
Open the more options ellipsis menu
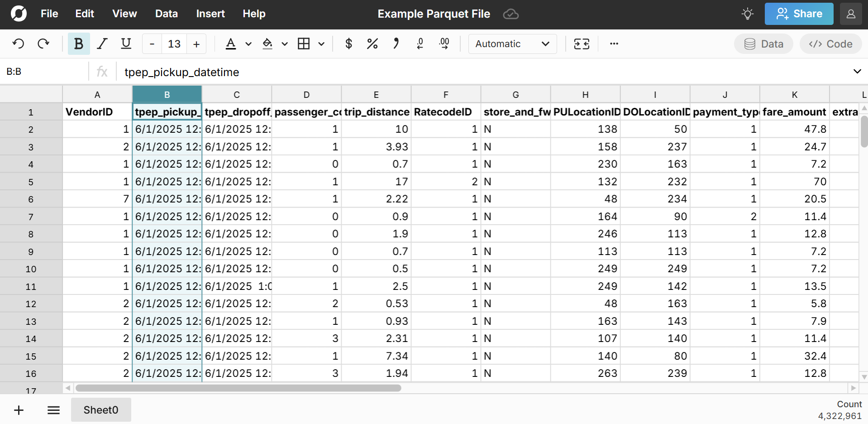pyautogui.click(x=614, y=44)
